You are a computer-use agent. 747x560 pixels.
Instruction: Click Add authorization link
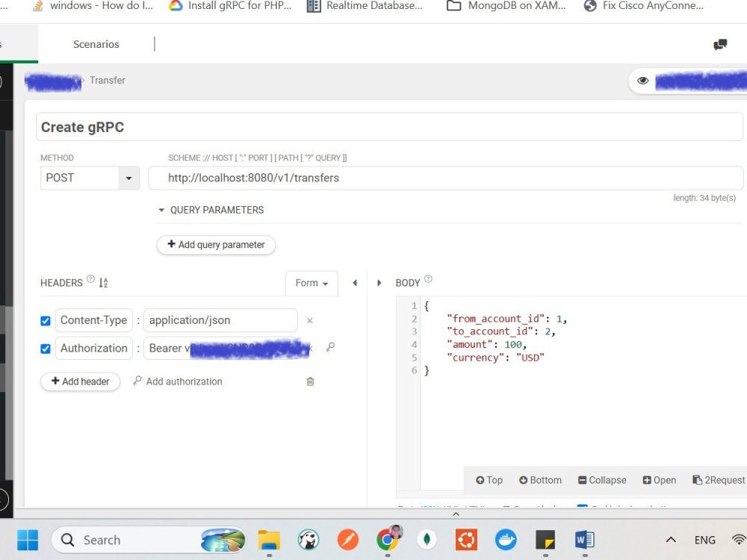point(178,382)
